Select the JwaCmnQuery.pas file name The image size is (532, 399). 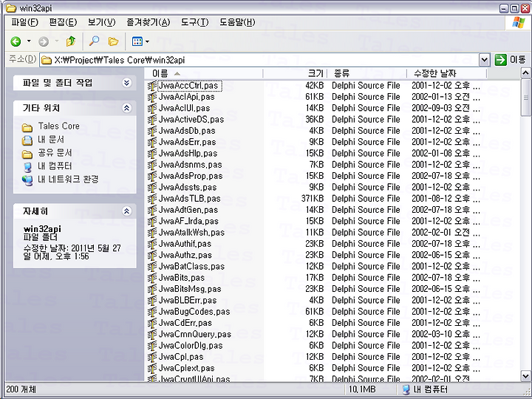click(x=195, y=334)
